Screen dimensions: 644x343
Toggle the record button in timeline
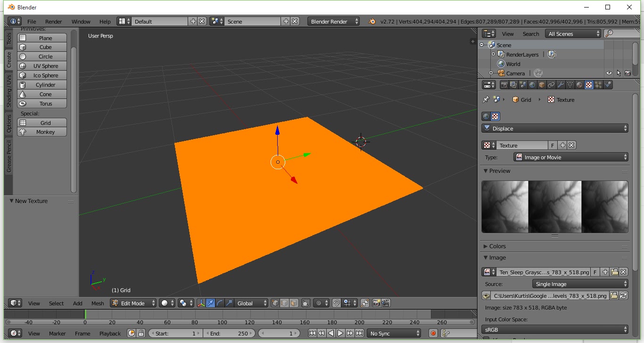click(x=433, y=333)
